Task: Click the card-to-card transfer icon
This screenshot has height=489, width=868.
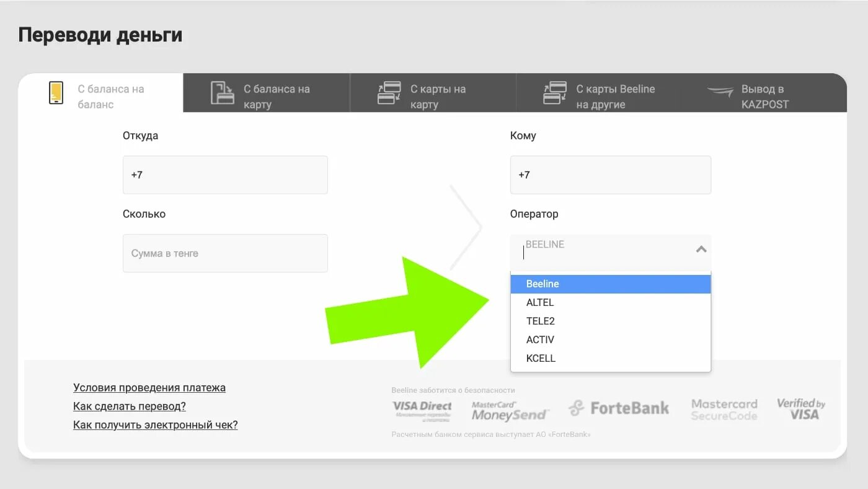Action: click(389, 93)
